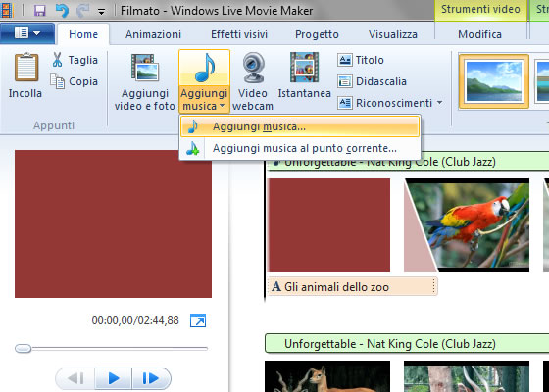The width and height of the screenshot is (549, 392).
Task: Click the next frame button
Action: point(151,378)
